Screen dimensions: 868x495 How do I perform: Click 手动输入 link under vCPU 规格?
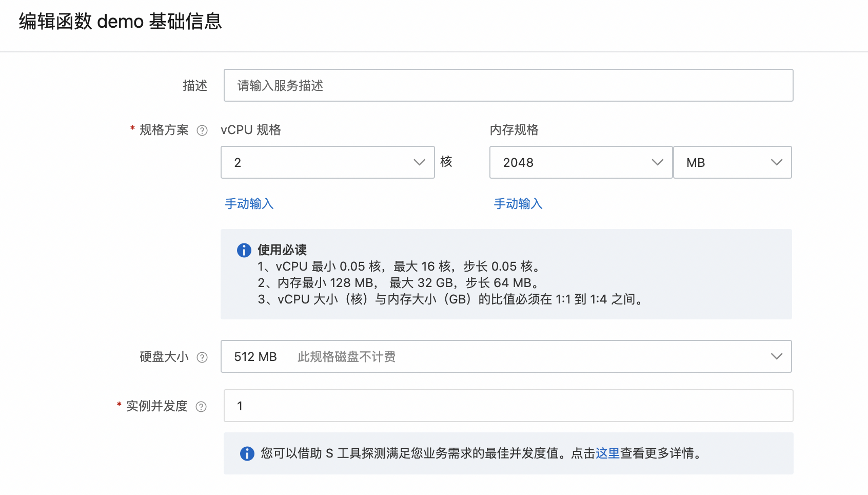[249, 204]
